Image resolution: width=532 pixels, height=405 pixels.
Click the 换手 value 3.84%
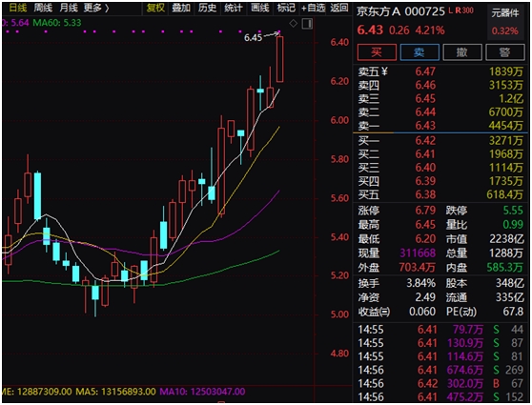[420, 283]
